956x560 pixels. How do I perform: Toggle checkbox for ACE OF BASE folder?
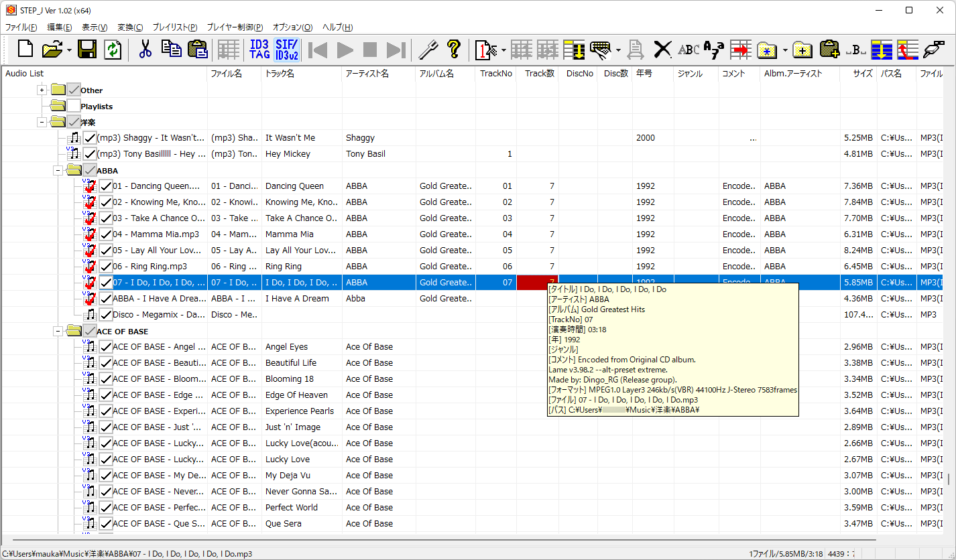coord(90,331)
